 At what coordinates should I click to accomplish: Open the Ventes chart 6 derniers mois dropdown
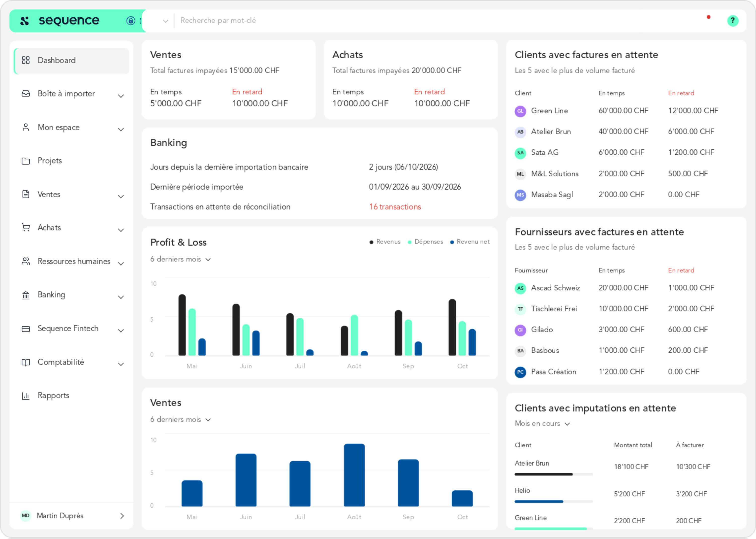181,420
